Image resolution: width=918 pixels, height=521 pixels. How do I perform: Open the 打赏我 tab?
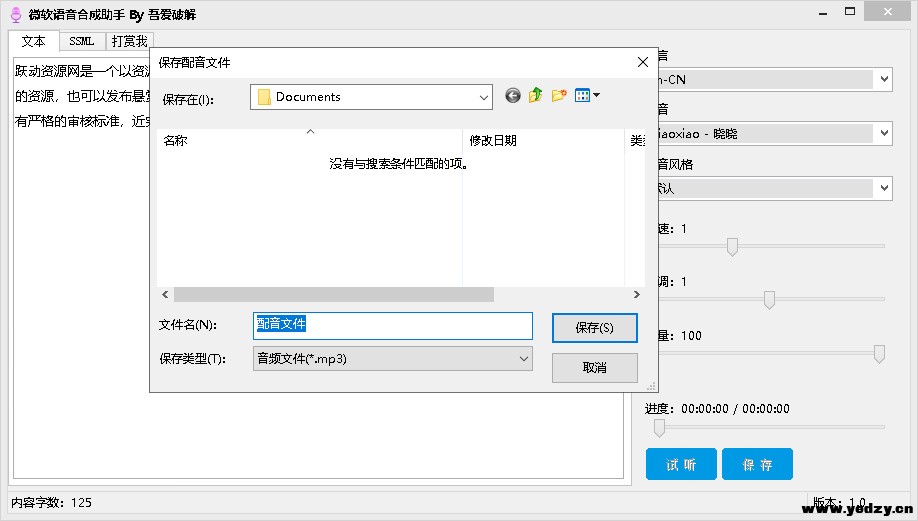click(x=129, y=41)
